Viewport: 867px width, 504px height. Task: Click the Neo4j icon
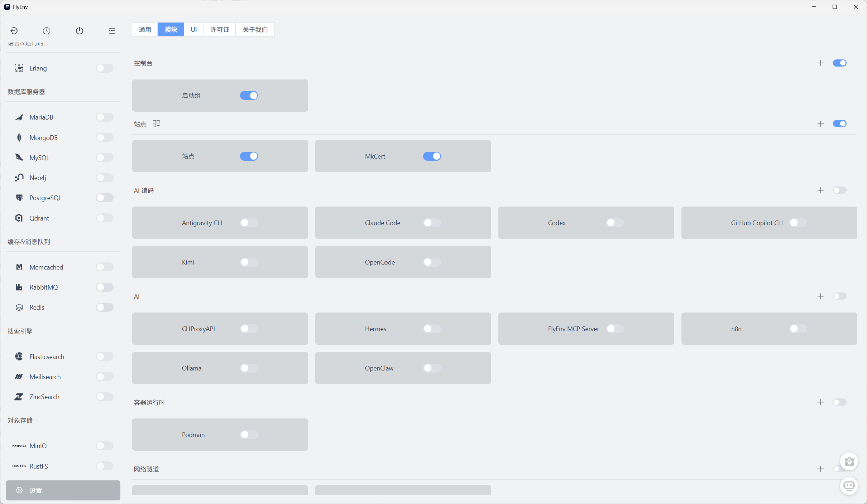click(x=19, y=178)
